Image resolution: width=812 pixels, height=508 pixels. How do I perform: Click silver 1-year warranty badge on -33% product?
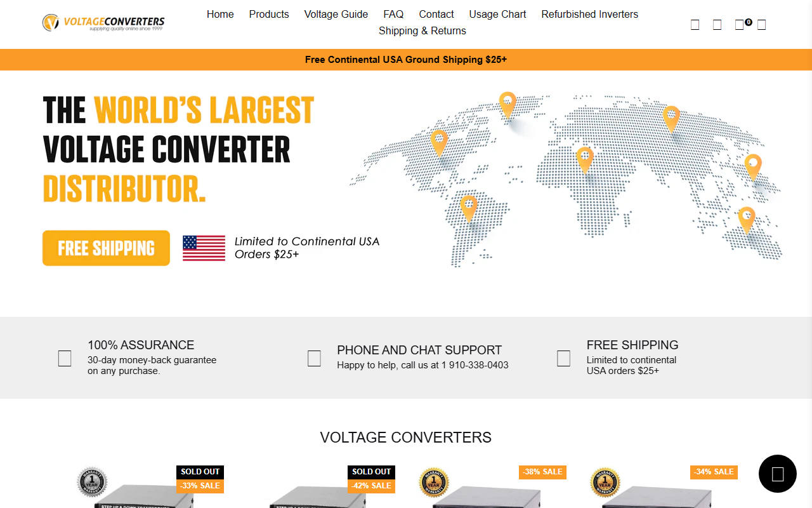(x=92, y=482)
